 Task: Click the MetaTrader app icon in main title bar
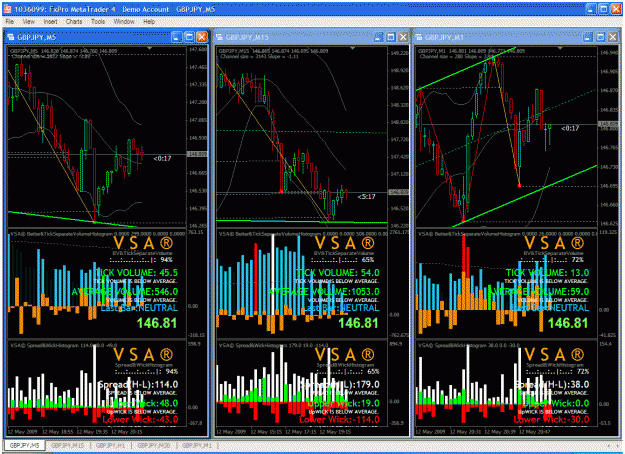point(7,9)
